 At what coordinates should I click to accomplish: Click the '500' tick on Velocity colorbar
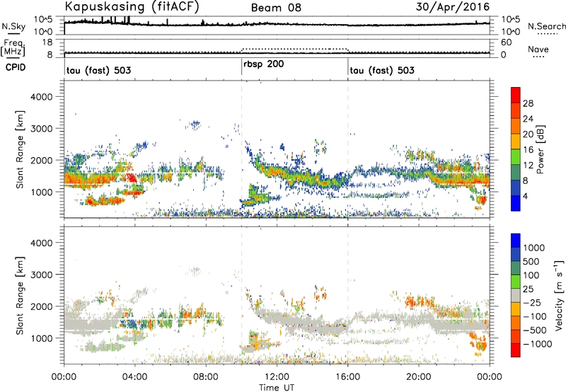(x=531, y=261)
